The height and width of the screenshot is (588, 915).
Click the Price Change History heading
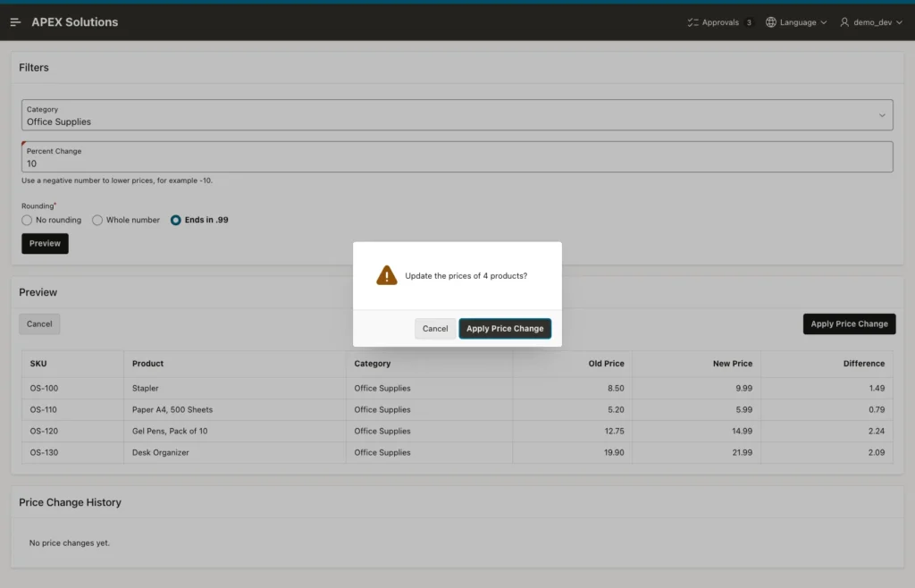(70, 502)
